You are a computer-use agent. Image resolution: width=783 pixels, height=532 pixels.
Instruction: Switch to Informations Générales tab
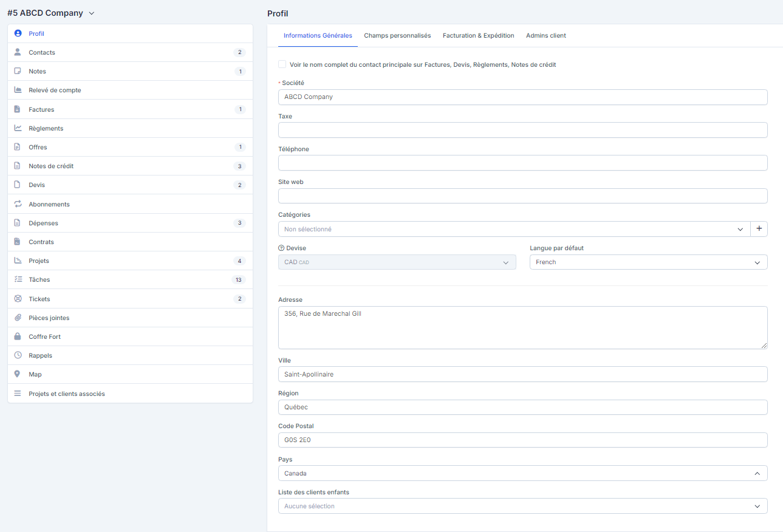(x=318, y=36)
